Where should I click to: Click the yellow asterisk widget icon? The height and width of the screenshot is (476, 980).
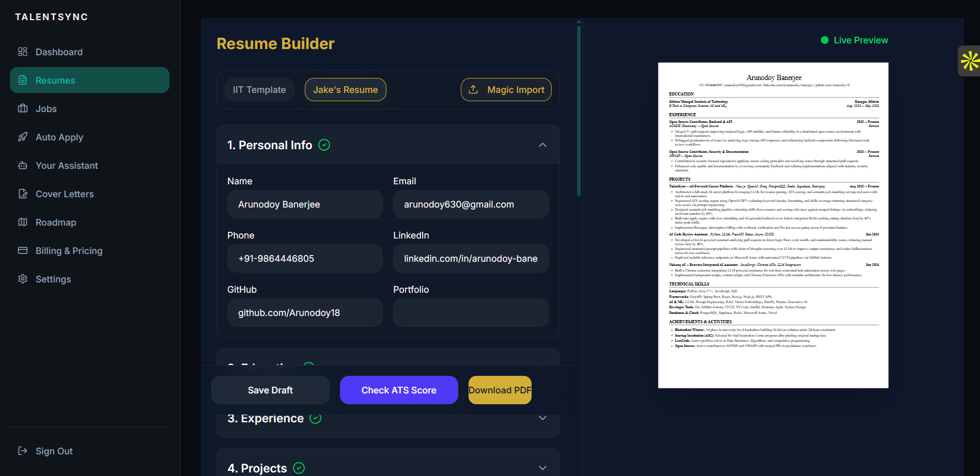[x=970, y=61]
